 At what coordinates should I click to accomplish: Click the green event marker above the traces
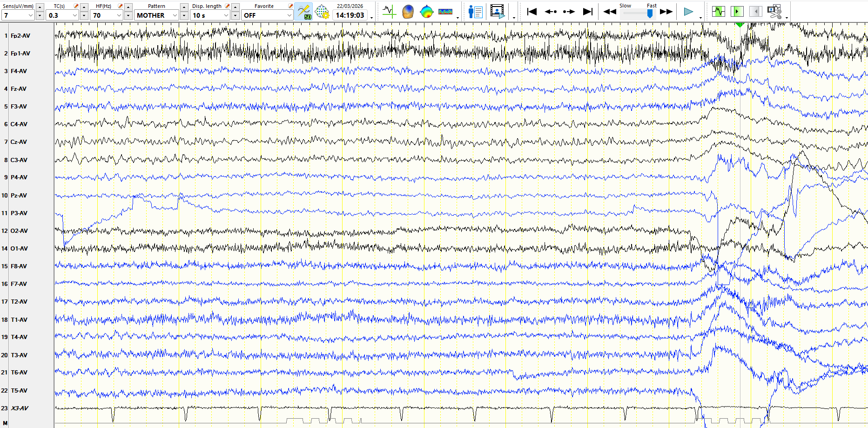click(x=740, y=25)
